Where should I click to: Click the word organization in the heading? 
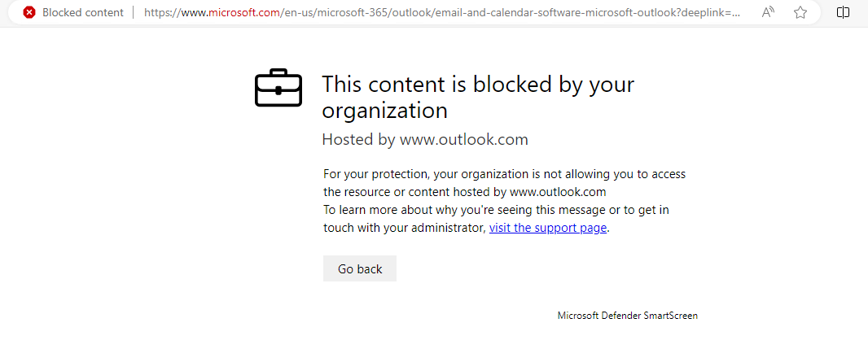click(x=384, y=111)
